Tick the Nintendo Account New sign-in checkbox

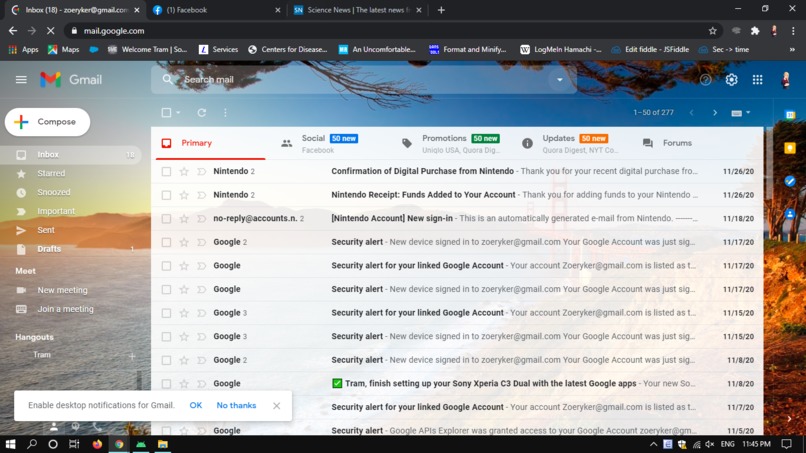tap(166, 219)
